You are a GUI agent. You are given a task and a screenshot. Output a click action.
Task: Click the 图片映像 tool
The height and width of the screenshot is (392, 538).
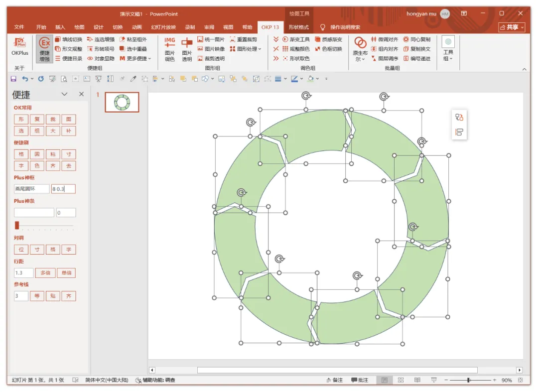coord(211,49)
